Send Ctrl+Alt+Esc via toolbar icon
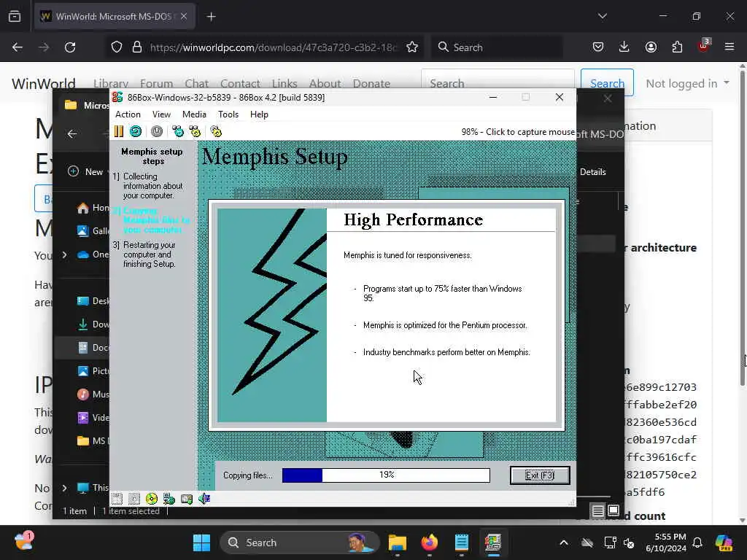This screenshot has height=560, width=747. coord(195,131)
